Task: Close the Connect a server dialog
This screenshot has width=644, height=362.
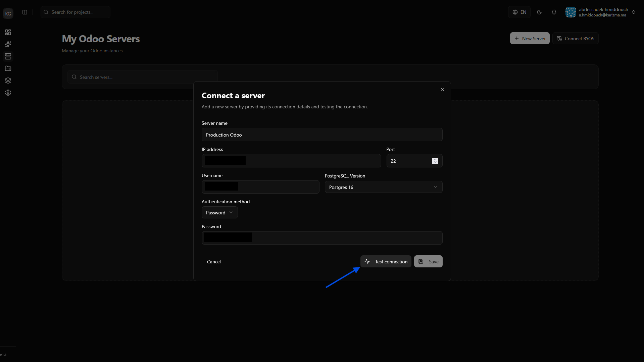Action: (443, 90)
